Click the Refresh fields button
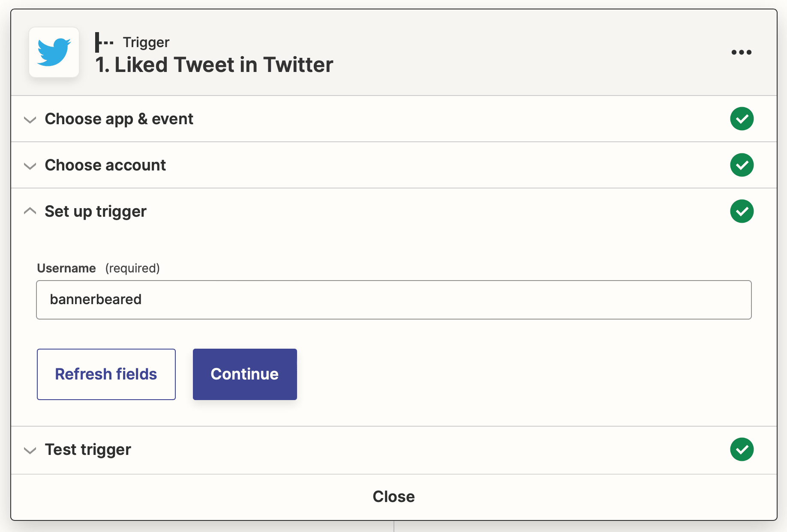787x532 pixels. 106,374
